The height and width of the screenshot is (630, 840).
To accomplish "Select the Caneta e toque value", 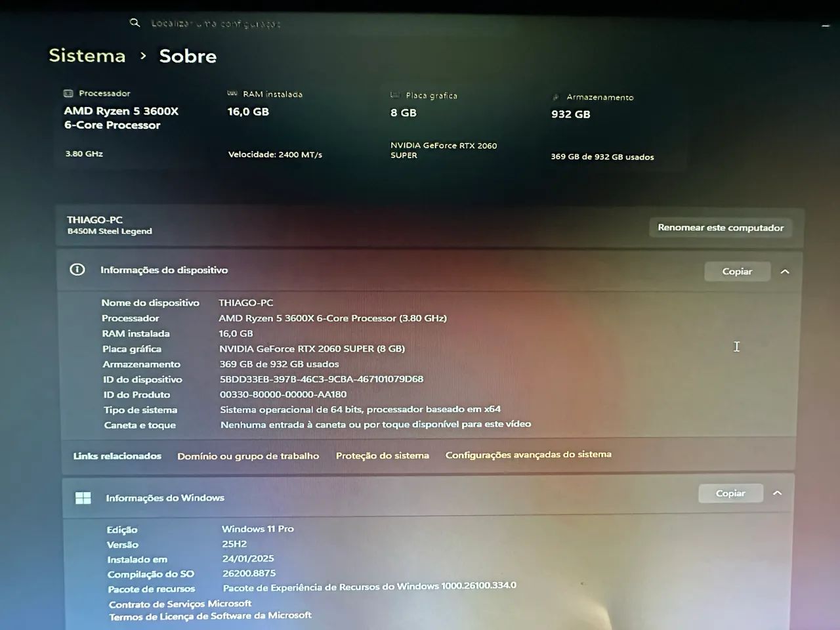I will (376, 425).
